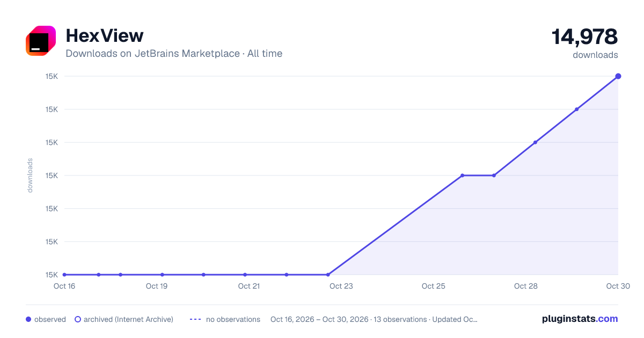Click the Oct 21 x-axis label
644x338 pixels.
pos(249,286)
